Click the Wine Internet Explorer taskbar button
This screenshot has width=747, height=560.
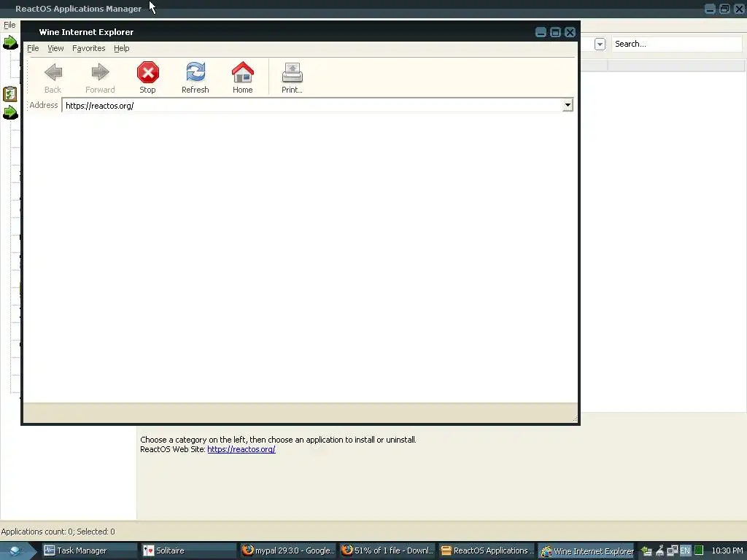click(586, 551)
